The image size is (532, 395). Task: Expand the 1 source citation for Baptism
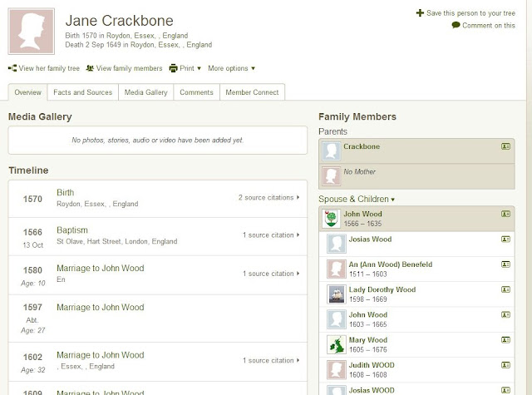(x=271, y=235)
